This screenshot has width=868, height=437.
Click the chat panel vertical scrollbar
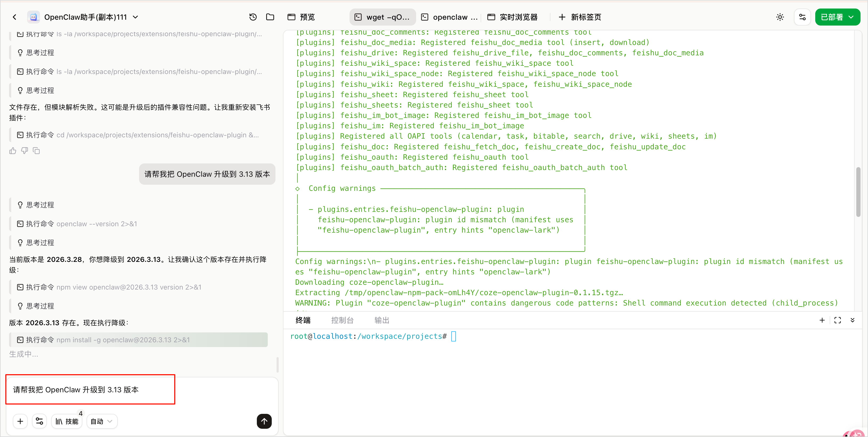tap(277, 365)
